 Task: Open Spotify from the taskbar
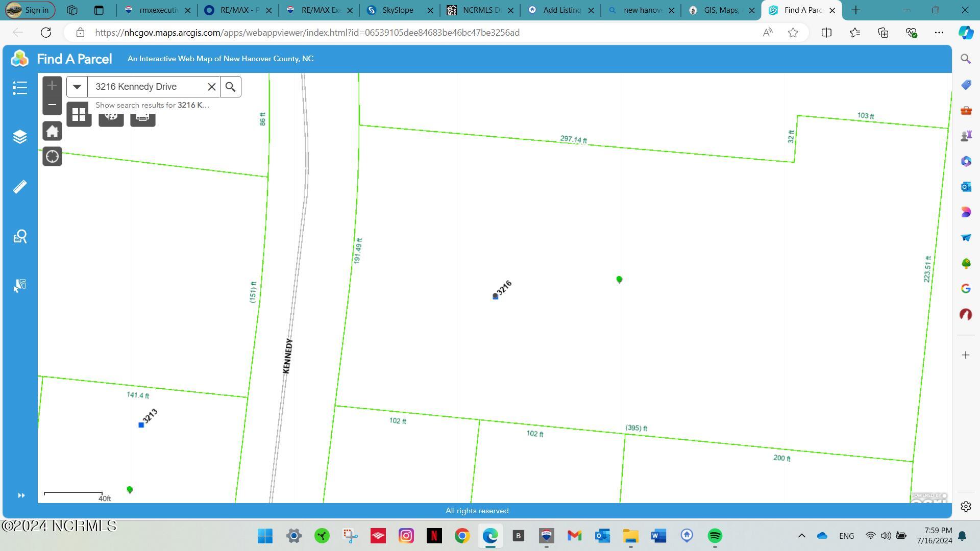(x=715, y=536)
